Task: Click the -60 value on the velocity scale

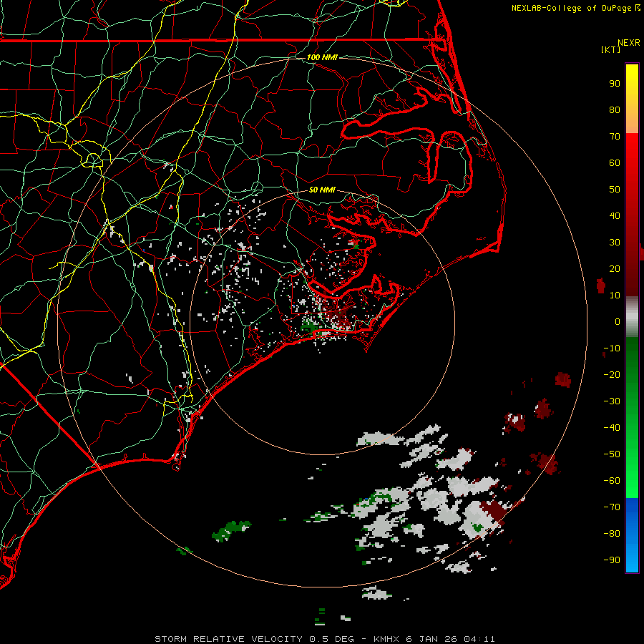Action: pos(612,481)
